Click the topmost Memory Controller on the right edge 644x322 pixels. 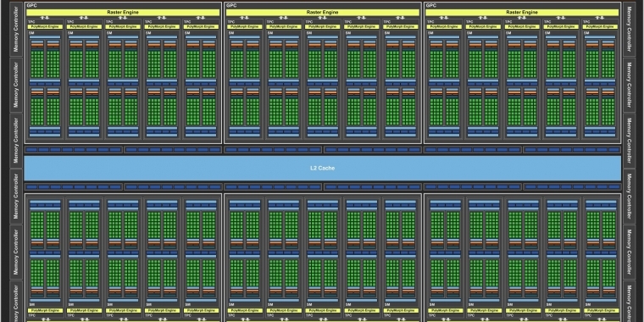coord(629,29)
